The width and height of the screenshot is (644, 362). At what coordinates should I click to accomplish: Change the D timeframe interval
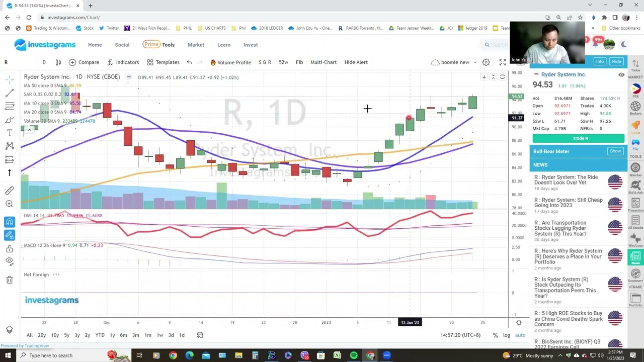coord(44,62)
